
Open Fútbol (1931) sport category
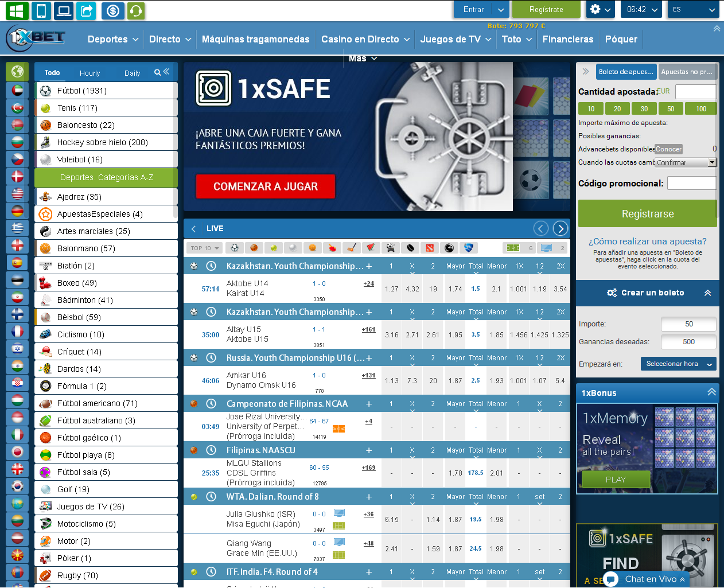pos(106,91)
